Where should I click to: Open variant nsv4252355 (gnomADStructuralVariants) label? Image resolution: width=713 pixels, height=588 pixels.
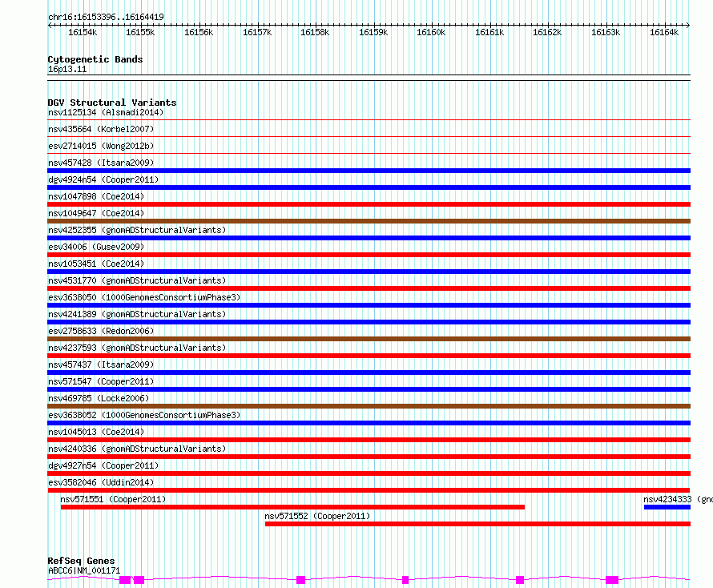(x=137, y=230)
